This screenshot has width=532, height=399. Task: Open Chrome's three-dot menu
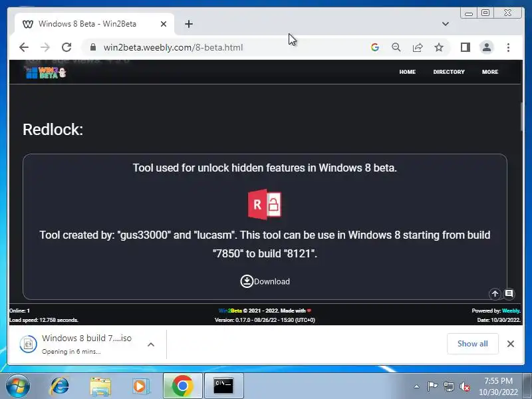[508, 47]
